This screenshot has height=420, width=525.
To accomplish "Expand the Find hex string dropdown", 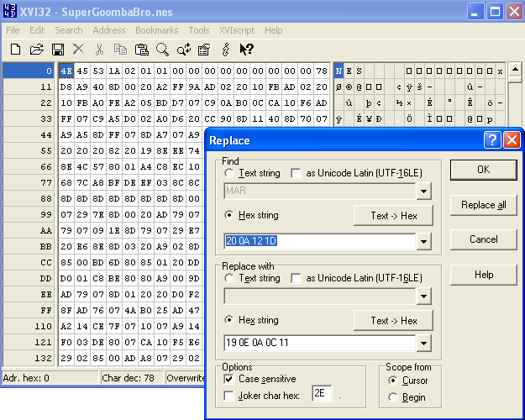I will [x=424, y=242].
